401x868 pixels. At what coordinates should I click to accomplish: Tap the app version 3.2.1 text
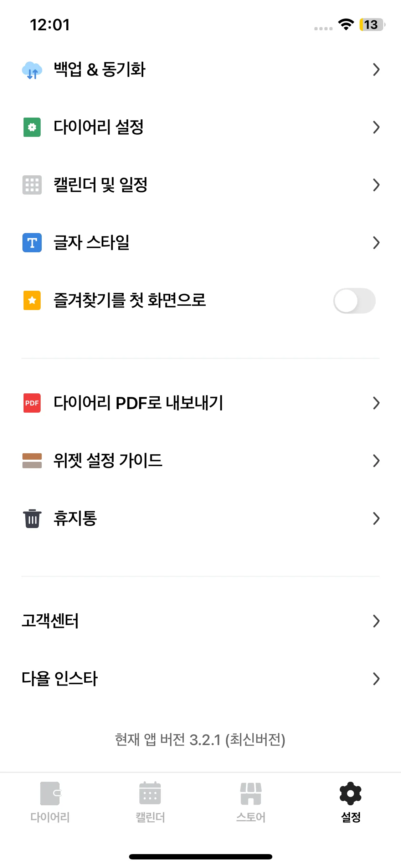tap(200, 740)
